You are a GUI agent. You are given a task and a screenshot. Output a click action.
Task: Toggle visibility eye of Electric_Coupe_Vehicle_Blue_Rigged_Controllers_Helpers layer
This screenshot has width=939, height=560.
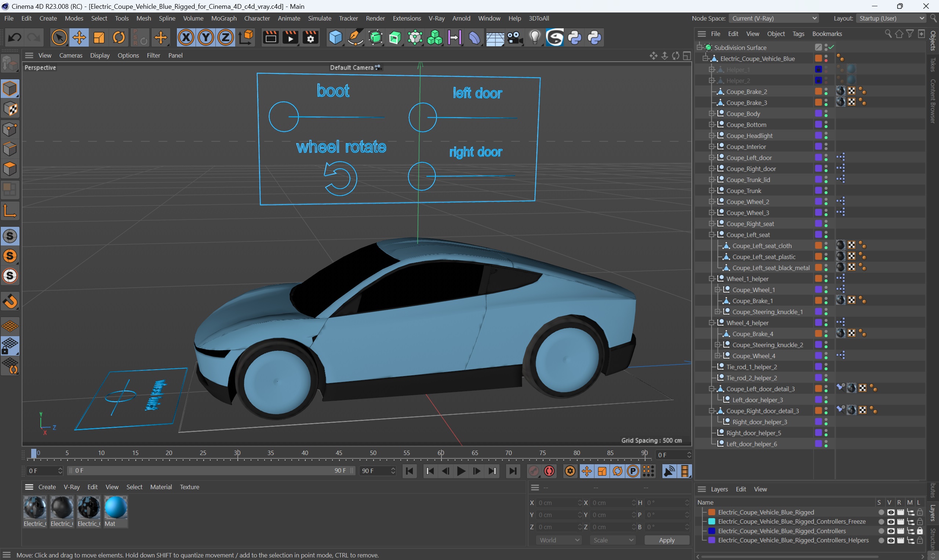(890, 541)
